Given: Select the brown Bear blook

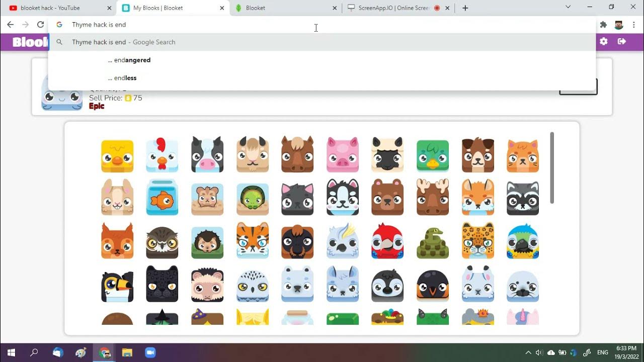Looking at the screenshot, I should point(387,197).
